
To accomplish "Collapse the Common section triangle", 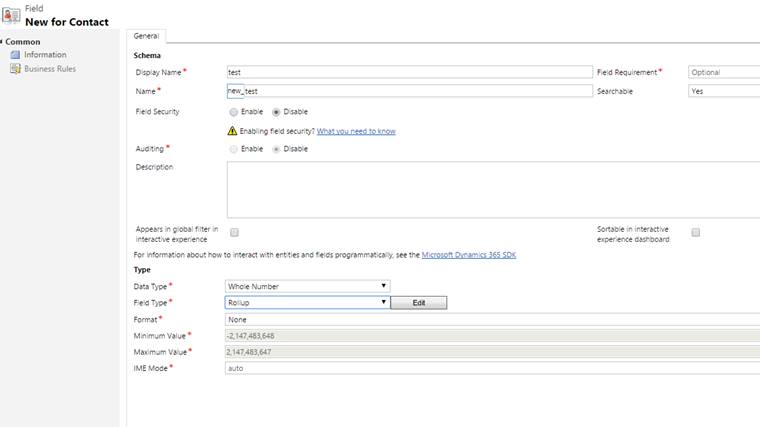I will [1, 42].
